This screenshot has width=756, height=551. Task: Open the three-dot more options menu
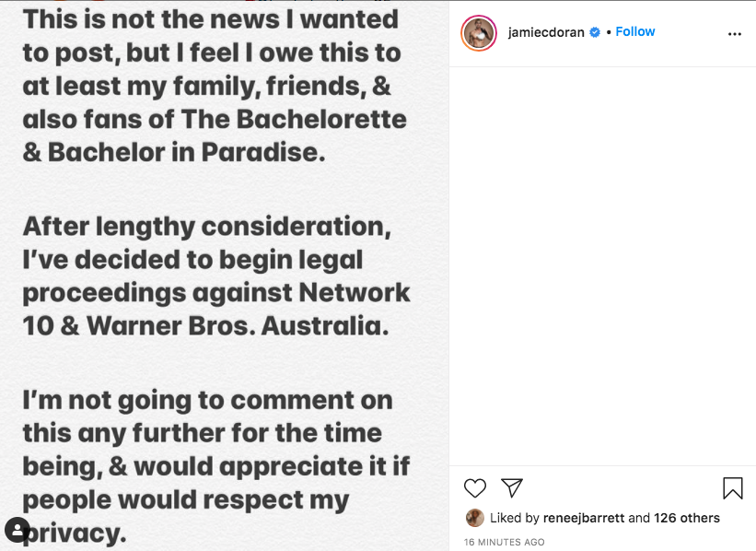click(x=734, y=34)
